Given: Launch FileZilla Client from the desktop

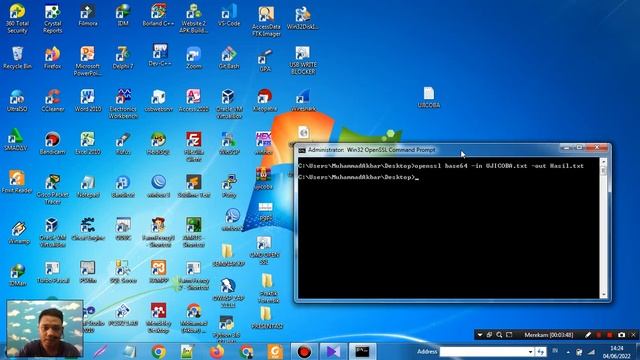Looking at the screenshot, I should (193, 147).
